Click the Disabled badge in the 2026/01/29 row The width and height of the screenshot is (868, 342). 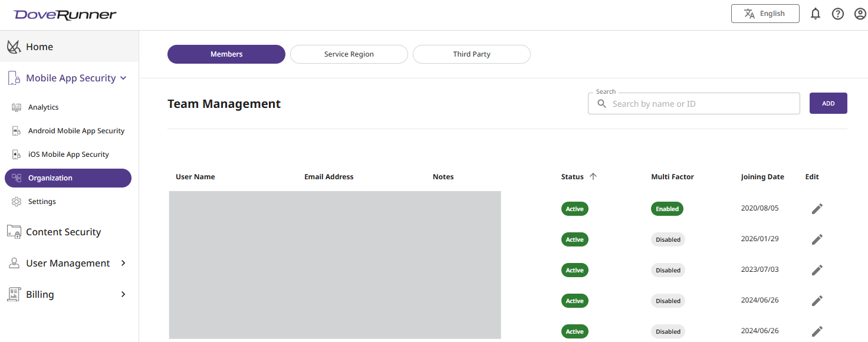pos(668,239)
